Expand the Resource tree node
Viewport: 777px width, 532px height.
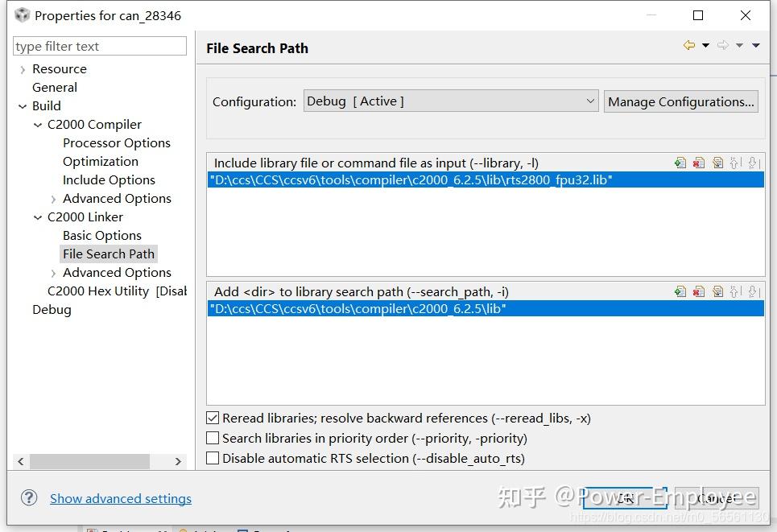point(23,70)
